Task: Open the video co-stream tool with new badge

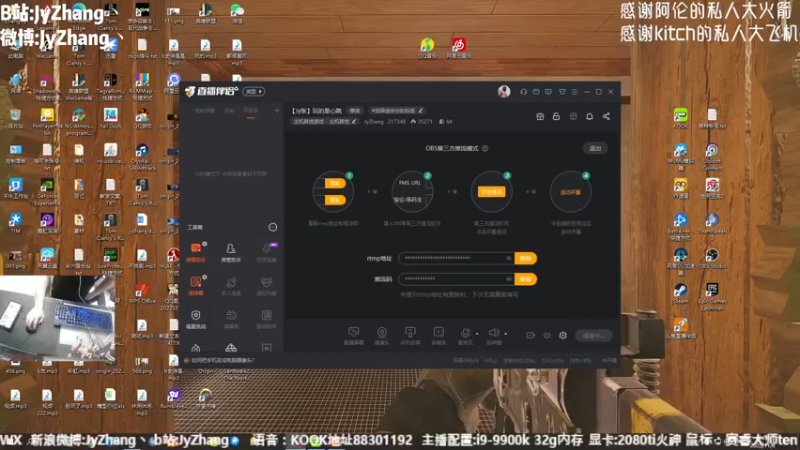Action: point(266,252)
